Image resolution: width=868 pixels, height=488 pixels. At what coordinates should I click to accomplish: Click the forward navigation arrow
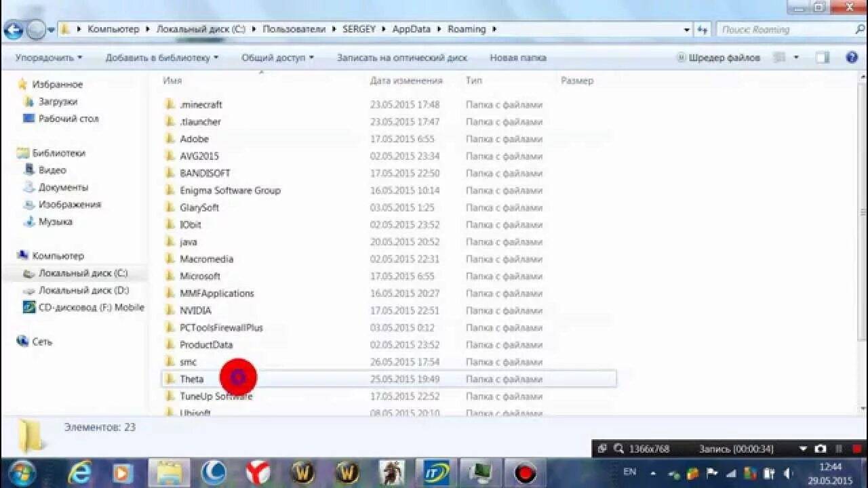coord(35,30)
